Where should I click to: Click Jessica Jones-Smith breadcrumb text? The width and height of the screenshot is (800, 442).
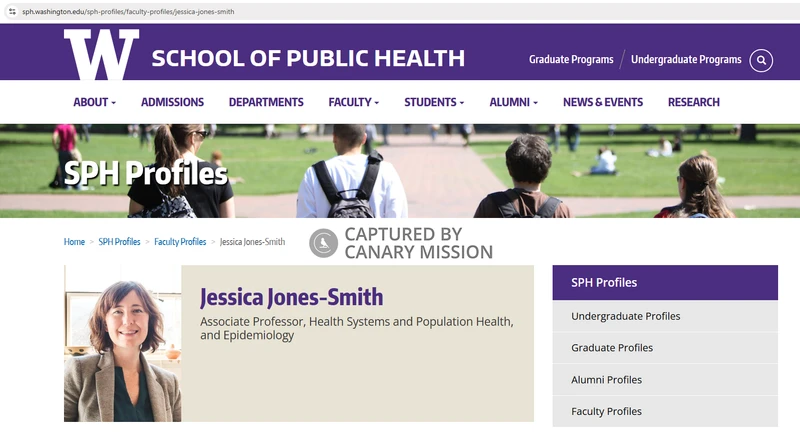(252, 242)
